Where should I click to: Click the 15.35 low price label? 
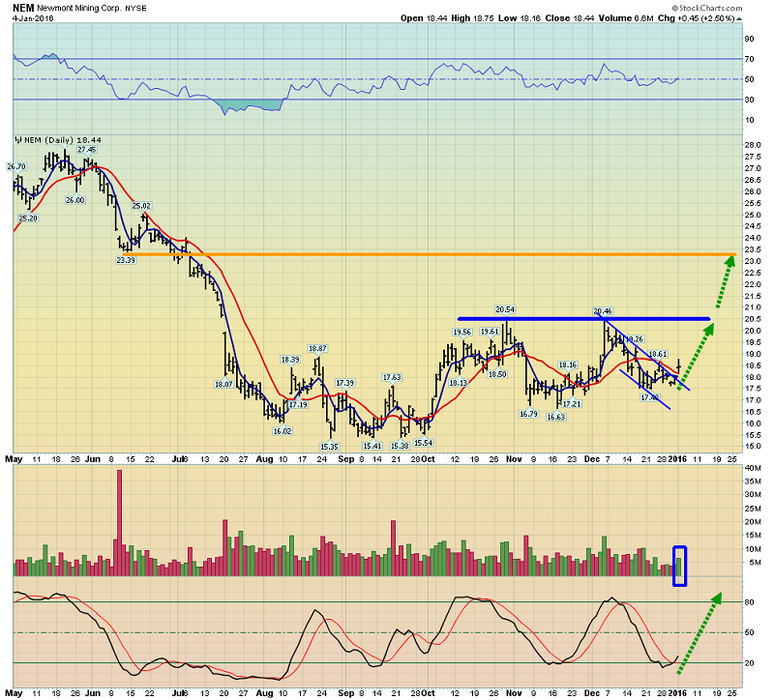[x=329, y=447]
